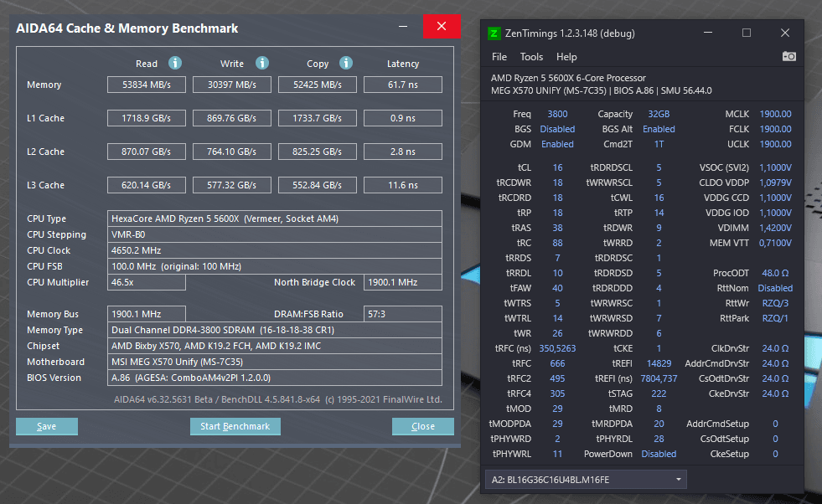Close the ZenTimings window
Screen dimensions: 822x504
(785, 33)
